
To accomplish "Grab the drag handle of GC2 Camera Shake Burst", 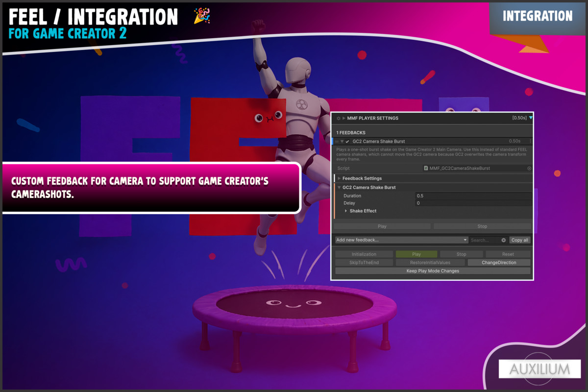I will click(337, 142).
